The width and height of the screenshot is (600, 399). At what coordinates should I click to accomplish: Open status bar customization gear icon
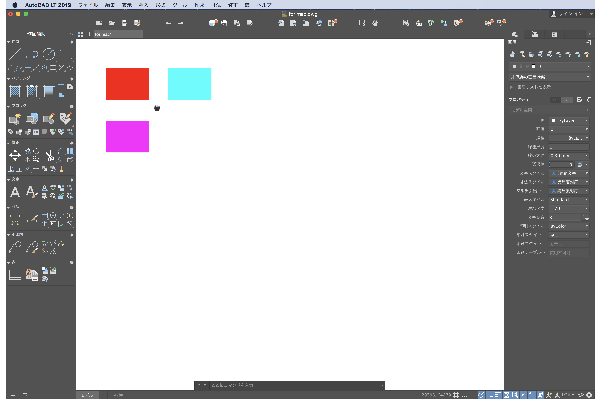589,394
